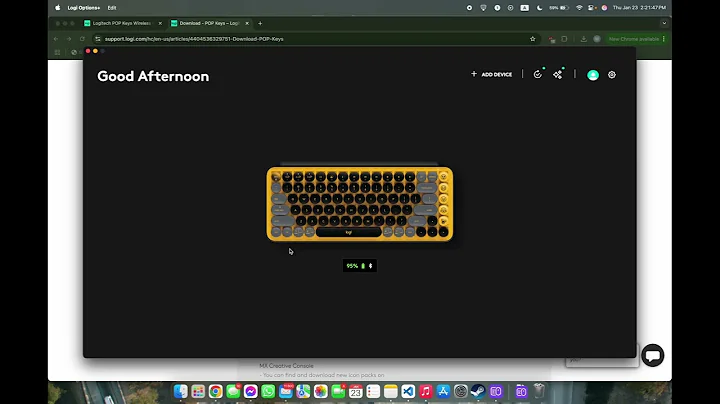
Task: Click the Wi-Fi menu bar icon
Action: click(579, 8)
